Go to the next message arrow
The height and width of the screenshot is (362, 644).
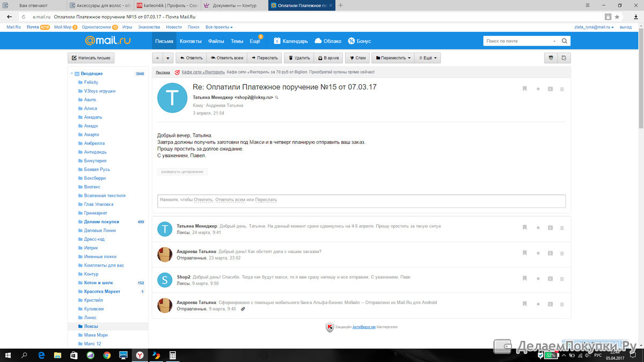pos(168,58)
